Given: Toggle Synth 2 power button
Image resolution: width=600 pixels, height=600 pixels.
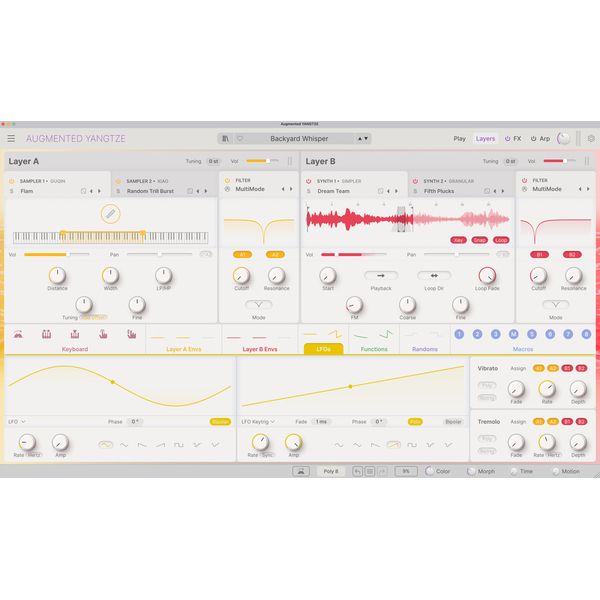Looking at the screenshot, I should coord(415,181).
